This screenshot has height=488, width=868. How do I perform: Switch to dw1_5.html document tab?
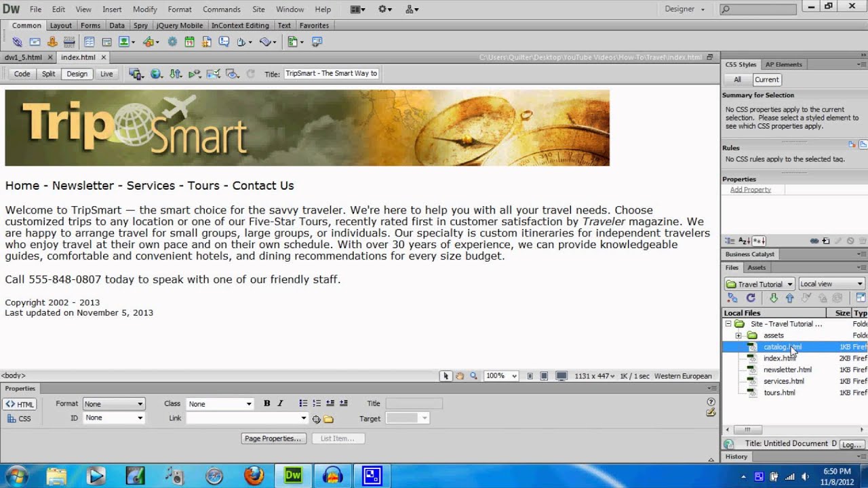tap(23, 58)
